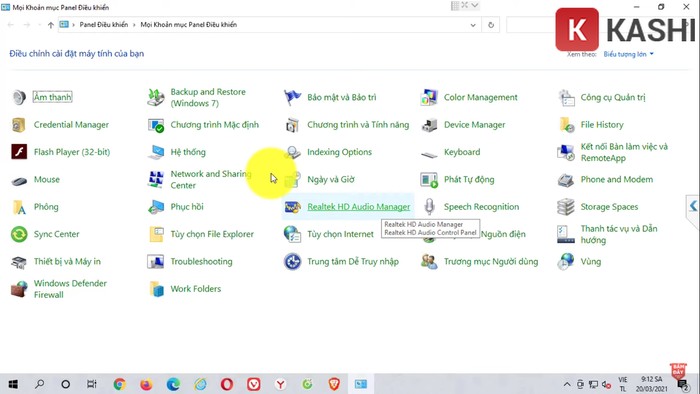Expand the Biểu tượng lớn view dropdown
Image resolution: width=700 pixels, height=394 pixels.
point(629,54)
